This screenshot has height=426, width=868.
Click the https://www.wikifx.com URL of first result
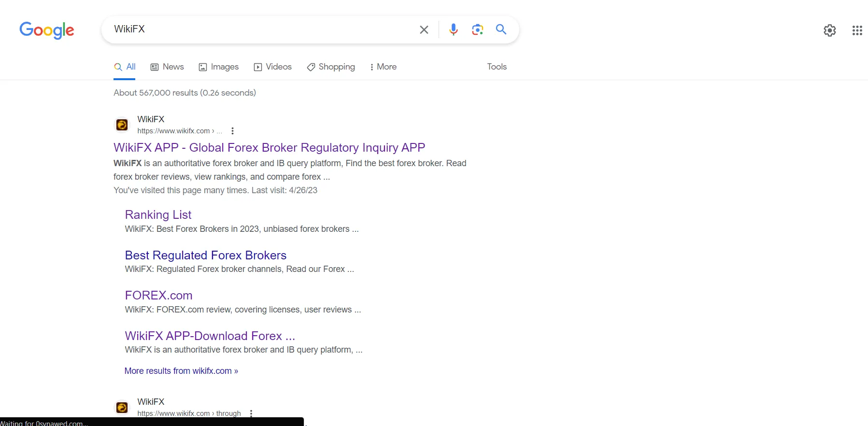click(x=180, y=131)
